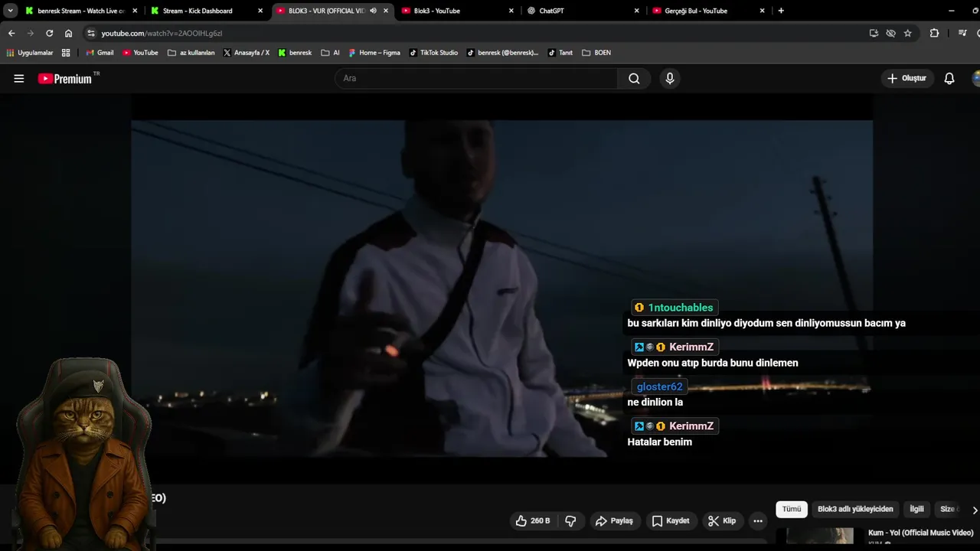Create a clip with Klip button

[722, 520]
